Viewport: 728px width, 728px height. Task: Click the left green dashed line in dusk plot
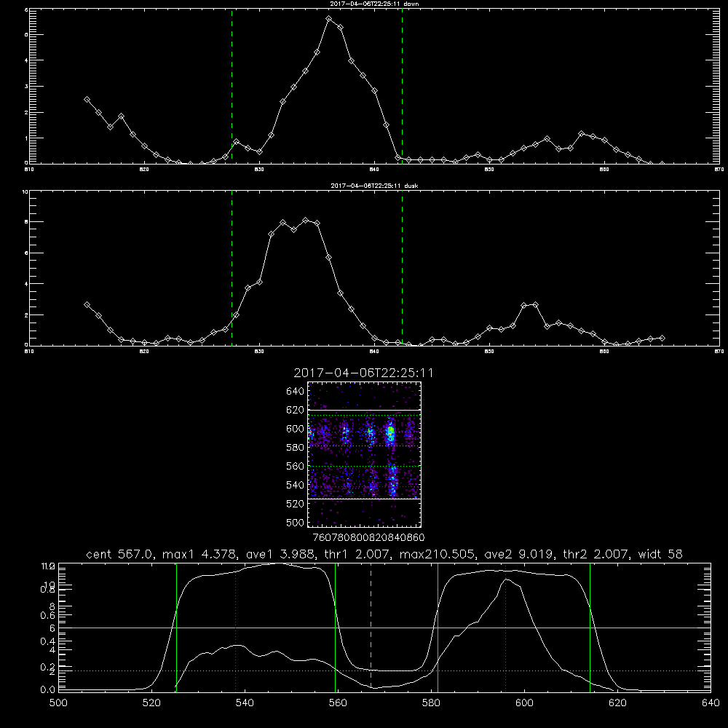point(232,268)
